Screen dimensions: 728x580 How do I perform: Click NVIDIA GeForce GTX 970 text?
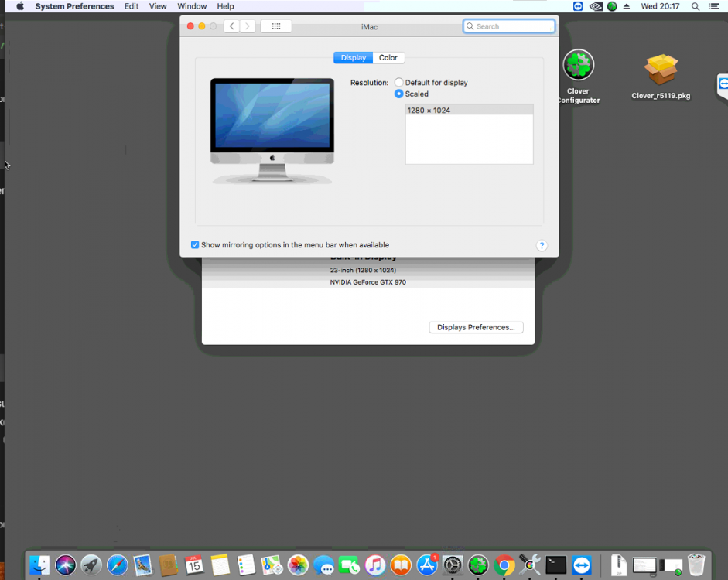[367, 282]
